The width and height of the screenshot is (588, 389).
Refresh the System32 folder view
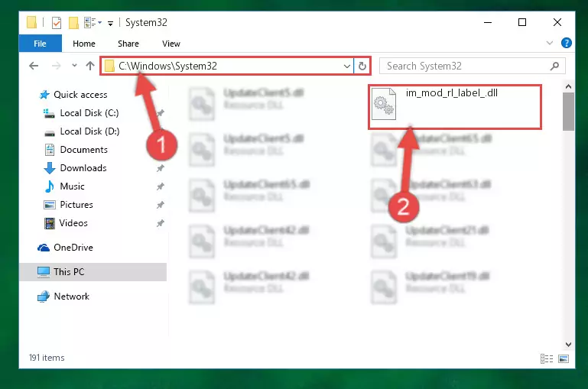[x=362, y=66]
